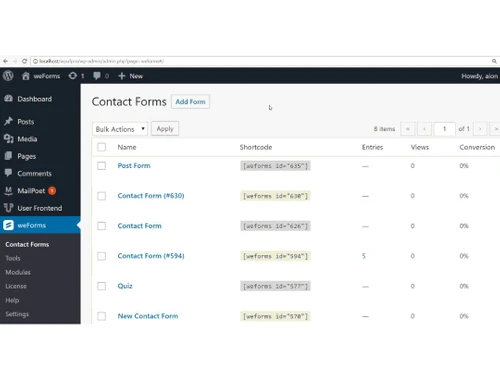The height and width of the screenshot is (375, 500).
Task: Open Modules submenu under weForms
Action: (x=18, y=272)
